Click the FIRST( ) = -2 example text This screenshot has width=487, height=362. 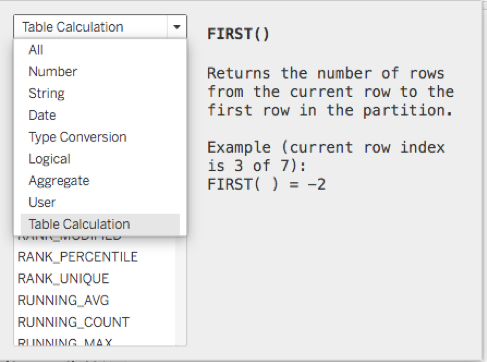(x=266, y=184)
